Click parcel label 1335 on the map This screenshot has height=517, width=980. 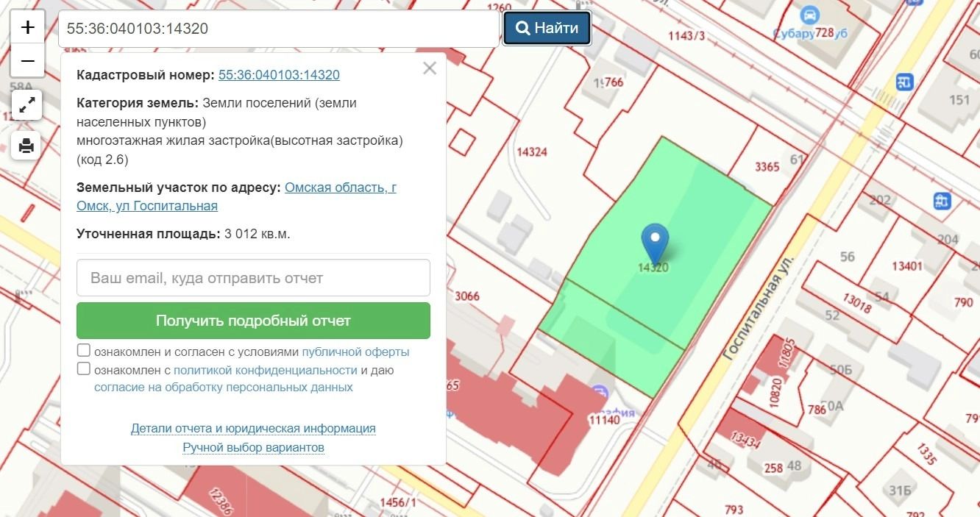click(926, 454)
